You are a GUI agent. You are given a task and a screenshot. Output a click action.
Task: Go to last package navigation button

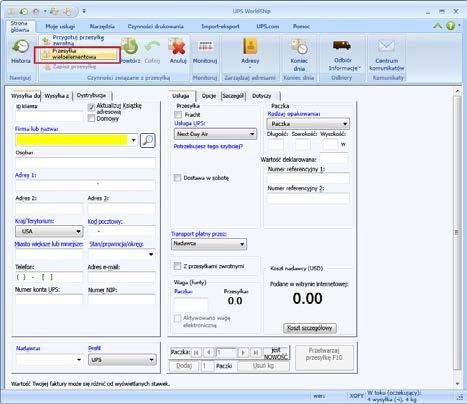point(256,352)
